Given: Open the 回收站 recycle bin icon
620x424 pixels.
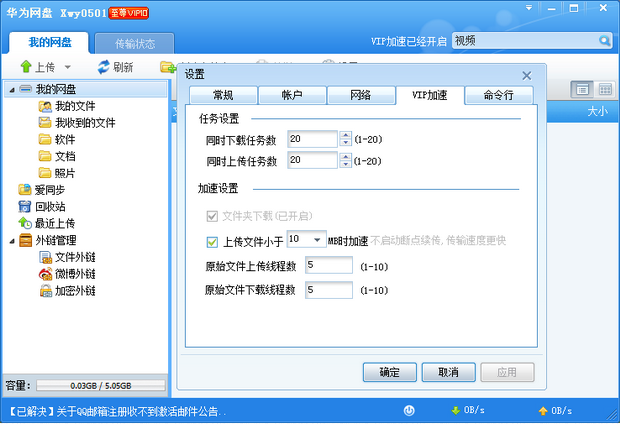Looking at the screenshot, I should pos(25,206).
